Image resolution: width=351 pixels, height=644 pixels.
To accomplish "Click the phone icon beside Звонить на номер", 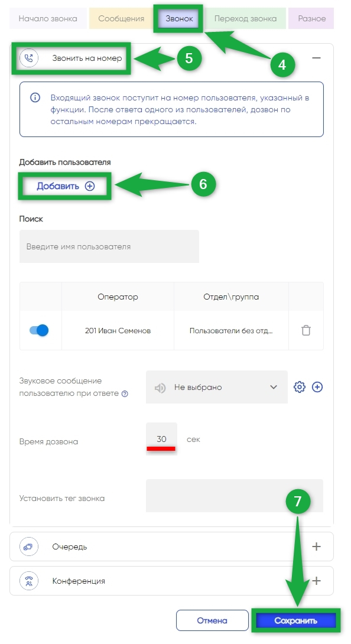I will pos(29,58).
